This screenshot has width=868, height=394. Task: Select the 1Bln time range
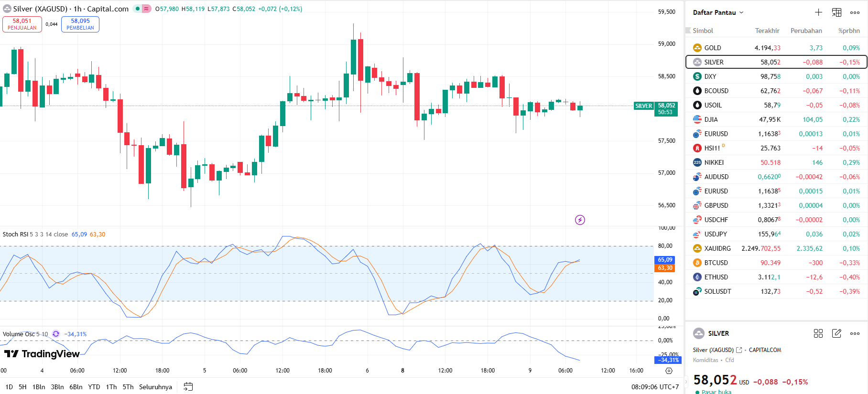coord(39,387)
